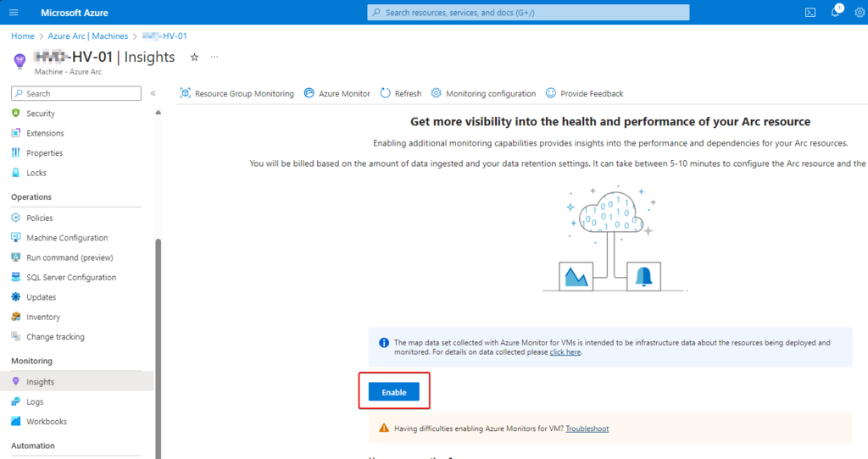Viewport: 868px width, 459px height.
Task: Follow the "click here" data details link
Action: tap(565, 351)
